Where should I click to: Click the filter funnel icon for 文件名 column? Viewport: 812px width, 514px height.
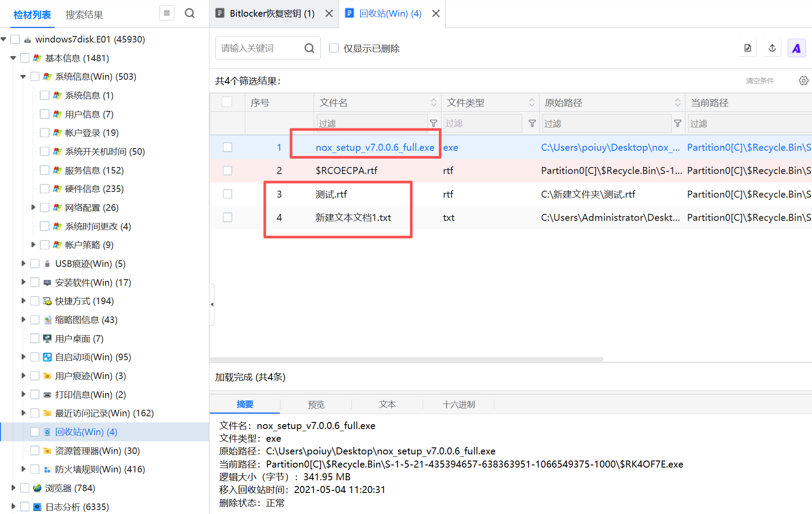[434, 123]
